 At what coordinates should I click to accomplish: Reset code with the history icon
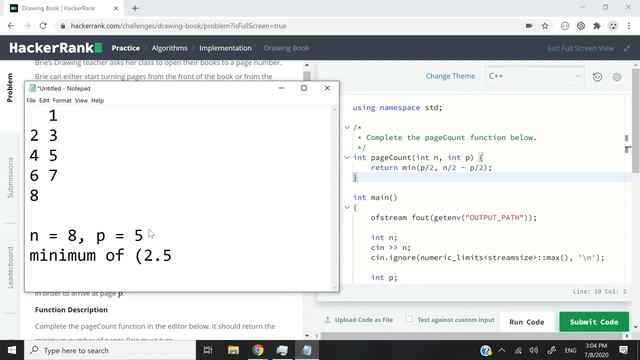597,77
